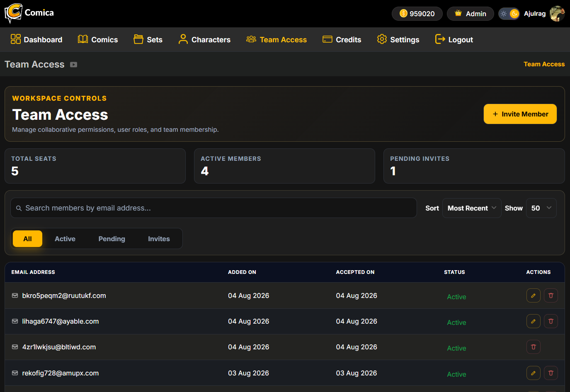Click the gold coin credits balance
The height and width of the screenshot is (392, 570).
click(417, 14)
